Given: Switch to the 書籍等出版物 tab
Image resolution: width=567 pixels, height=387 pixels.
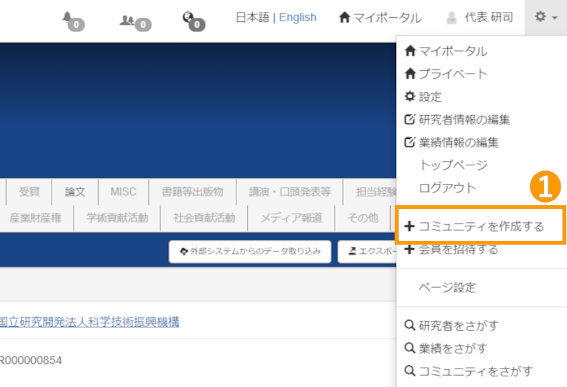Looking at the screenshot, I should pyautogui.click(x=192, y=191).
